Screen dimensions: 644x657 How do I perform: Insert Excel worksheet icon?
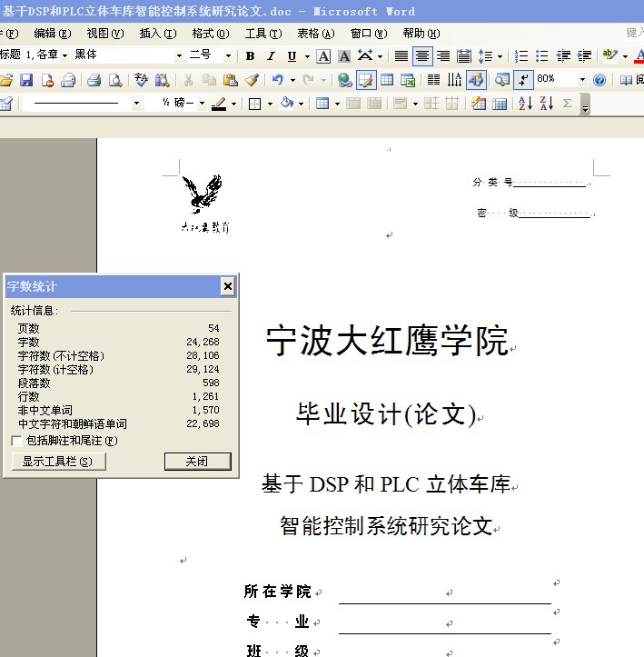pyautogui.click(x=408, y=80)
